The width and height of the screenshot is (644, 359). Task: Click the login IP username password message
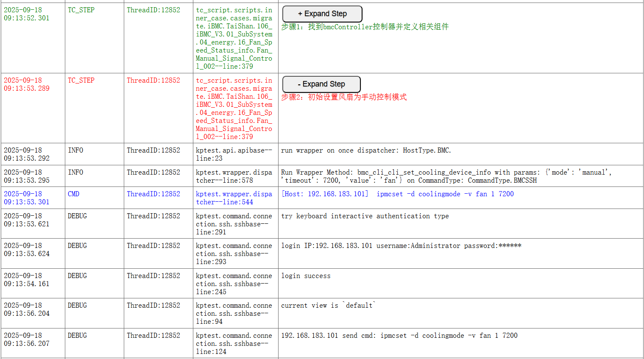coord(401,246)
